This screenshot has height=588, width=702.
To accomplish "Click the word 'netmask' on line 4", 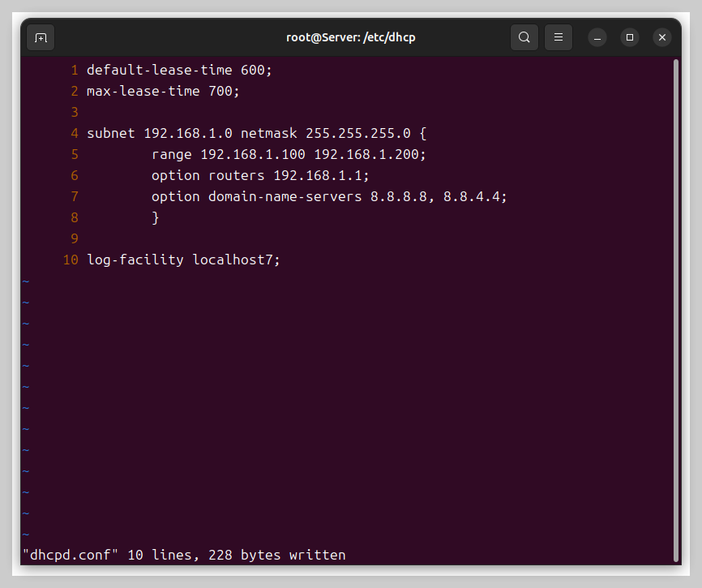I will (x=268, y=134).
